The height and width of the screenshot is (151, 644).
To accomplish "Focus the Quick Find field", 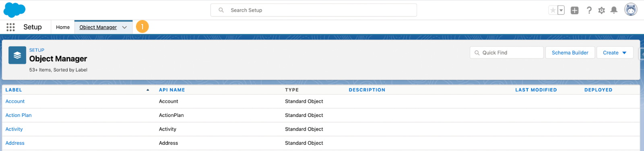I will click(x=507, y=53).
